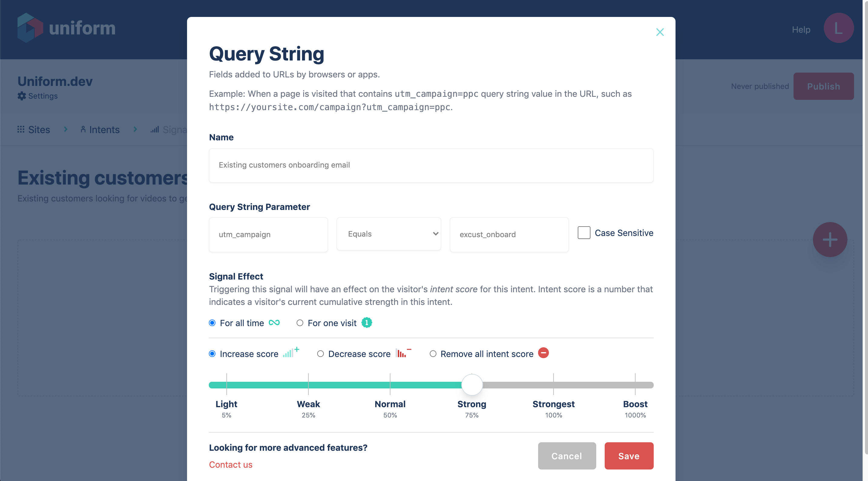
Task: Click the user avatar L icon
Action: (838, 28)
